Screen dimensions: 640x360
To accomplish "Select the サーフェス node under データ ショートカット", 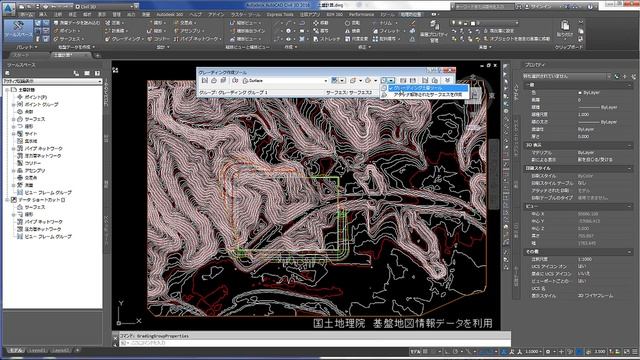I will point(34,207).
